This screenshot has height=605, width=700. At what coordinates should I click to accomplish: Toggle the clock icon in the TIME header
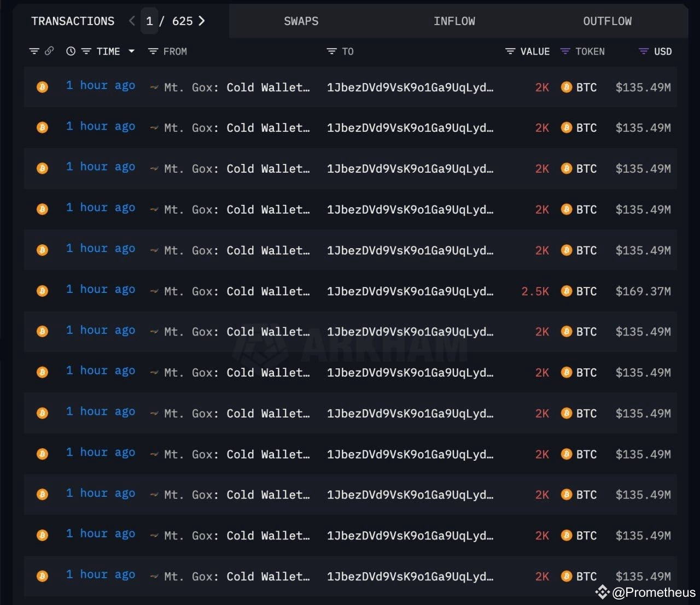pos(71,51)
